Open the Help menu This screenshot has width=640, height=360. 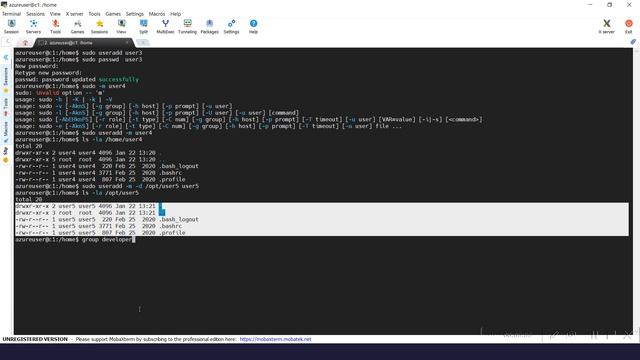click(176, 14)
